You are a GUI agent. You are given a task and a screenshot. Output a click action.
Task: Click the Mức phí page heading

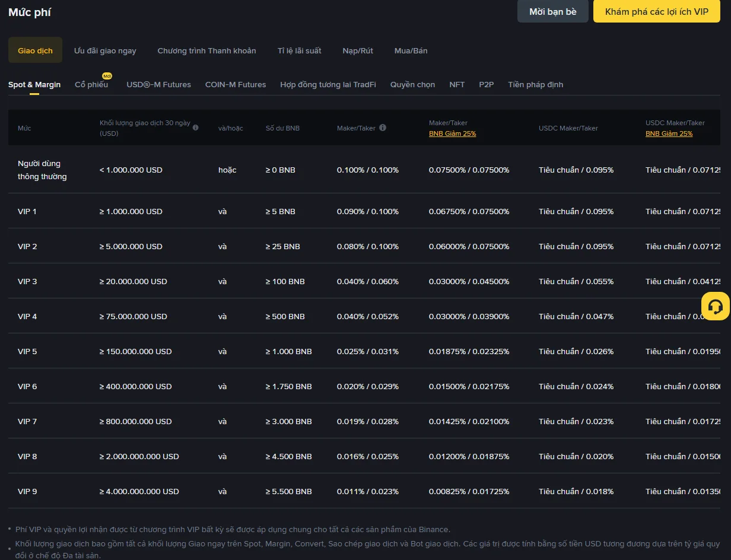30,12
